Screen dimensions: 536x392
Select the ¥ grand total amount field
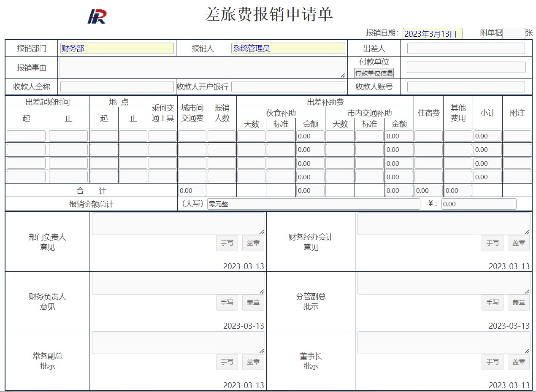pos(479,204)
